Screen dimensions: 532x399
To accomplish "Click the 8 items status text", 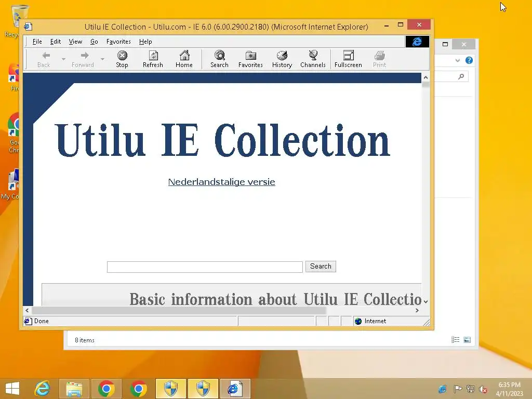I will 85,340.
